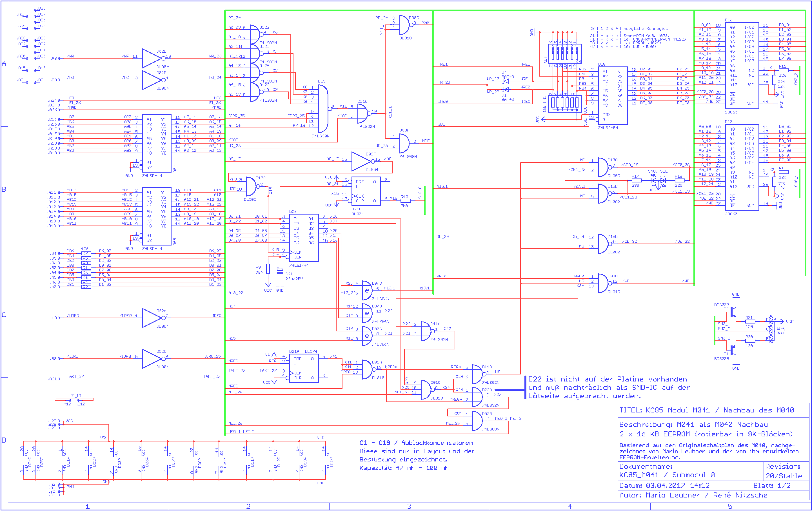This screenshot has width=812, height=511.
Task: Select the D05 74LS541N buffer block
Action: pos(157,216)
